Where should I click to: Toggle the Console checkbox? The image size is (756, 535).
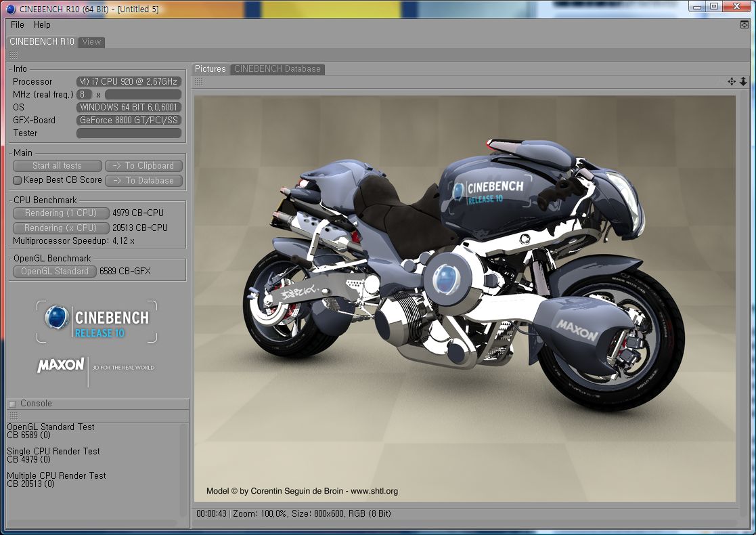(x=13, y=404)
